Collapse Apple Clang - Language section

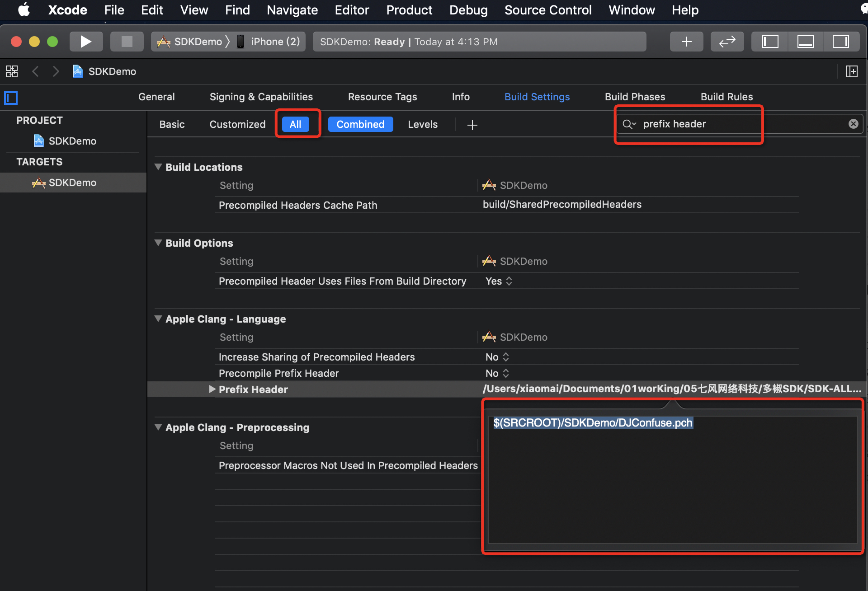[x=158, y=319]
